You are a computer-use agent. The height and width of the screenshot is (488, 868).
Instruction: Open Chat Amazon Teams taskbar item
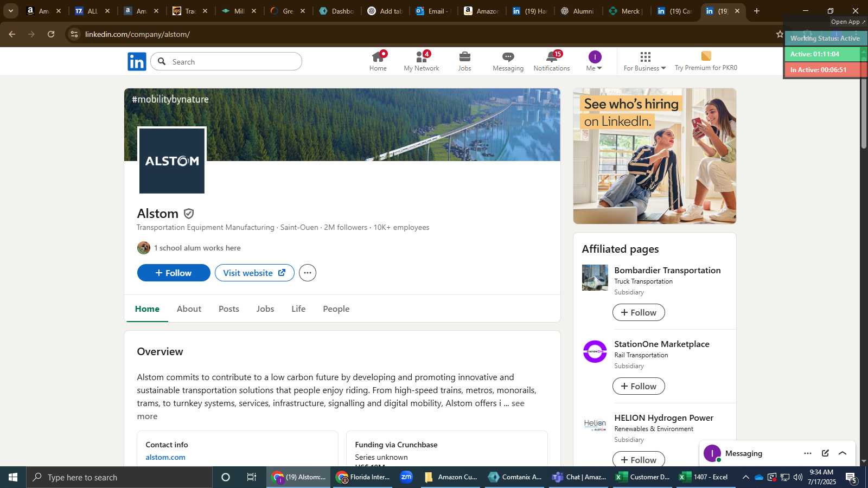tap(579, 477)
